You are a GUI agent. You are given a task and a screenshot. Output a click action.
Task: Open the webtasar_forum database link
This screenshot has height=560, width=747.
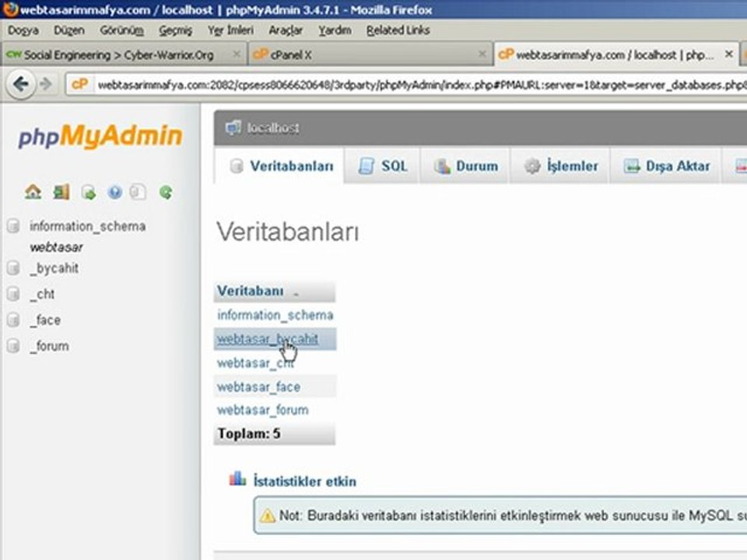tap(263, 410)
